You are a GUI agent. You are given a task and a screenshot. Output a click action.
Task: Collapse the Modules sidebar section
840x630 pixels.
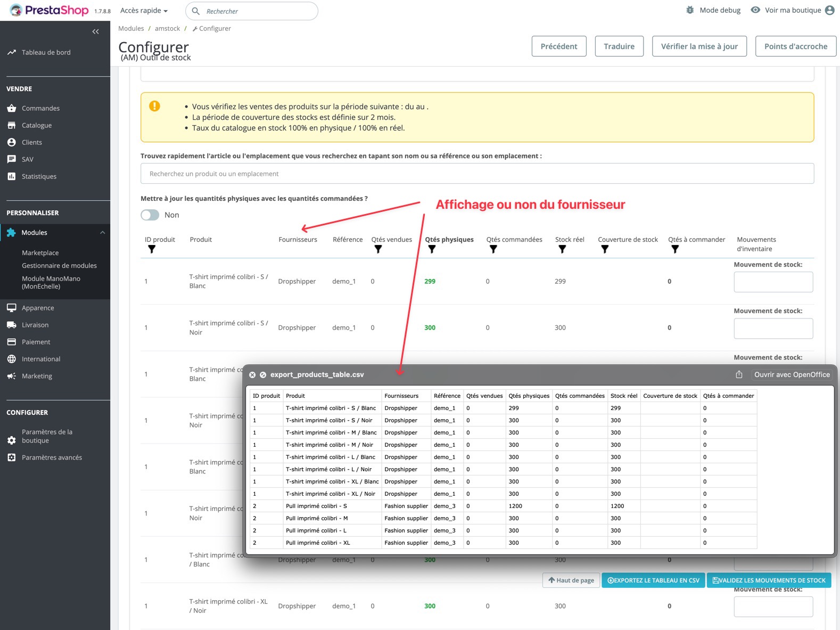(x=103, y=233)
